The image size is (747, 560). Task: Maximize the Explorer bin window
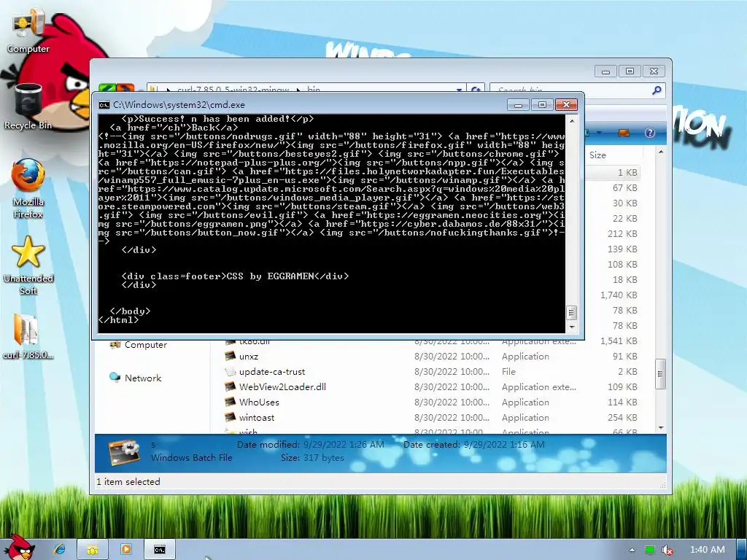tap(630, 71)
